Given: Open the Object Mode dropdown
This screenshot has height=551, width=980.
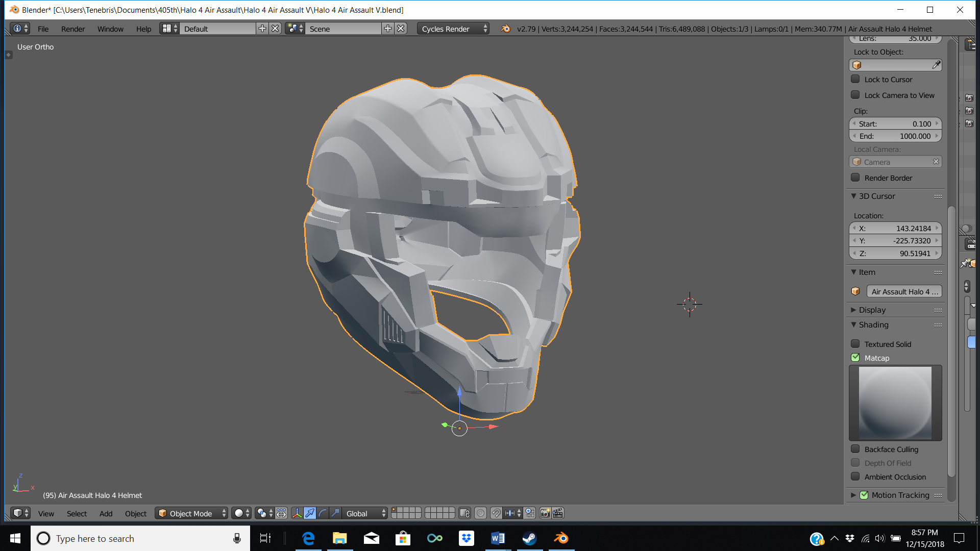Looking at the screenshot, I should pos(191,513).
